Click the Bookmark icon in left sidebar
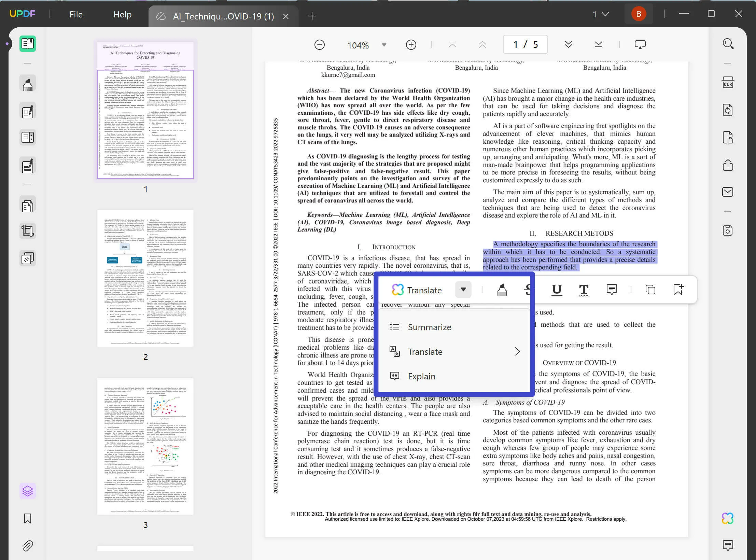 pyautogui.click(x=28, y=518)
